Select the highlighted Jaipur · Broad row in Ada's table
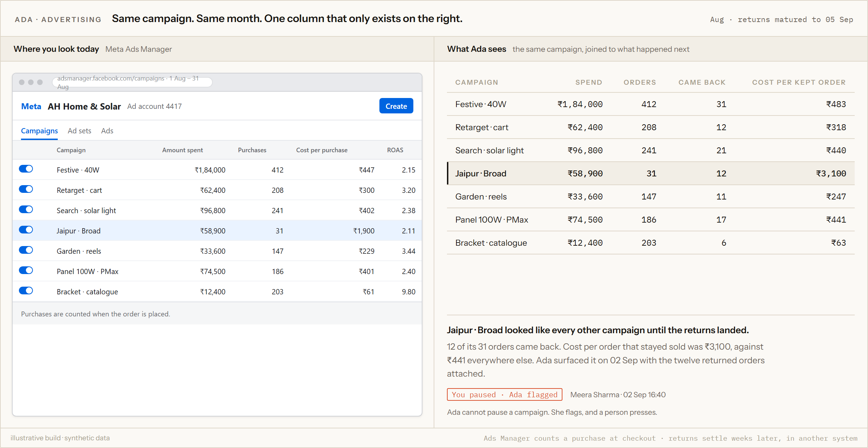 pos(651,173)
